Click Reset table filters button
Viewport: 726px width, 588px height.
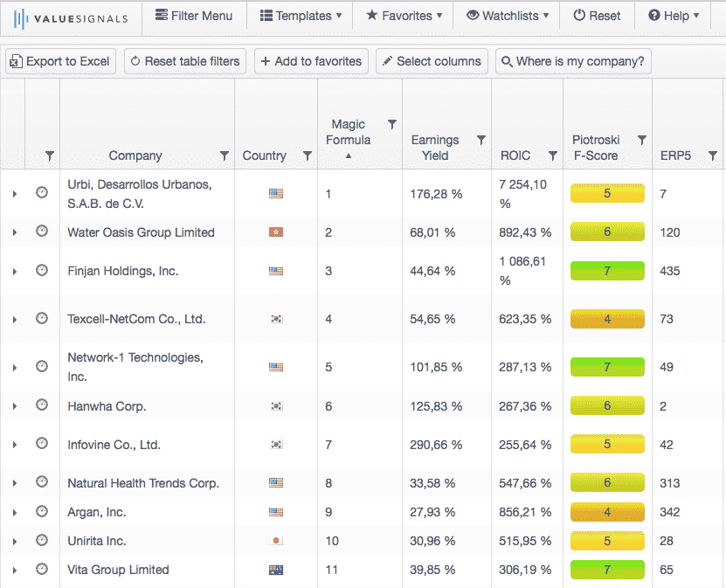point(185,61)
